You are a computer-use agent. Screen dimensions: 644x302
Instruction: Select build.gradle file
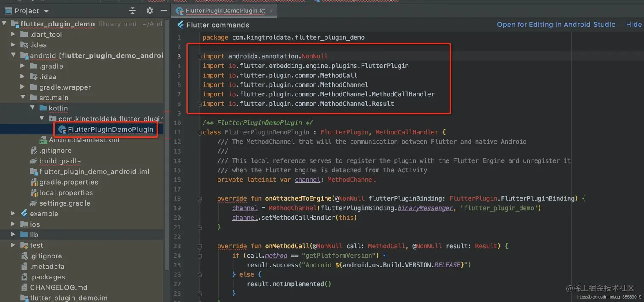pos(60,161)
